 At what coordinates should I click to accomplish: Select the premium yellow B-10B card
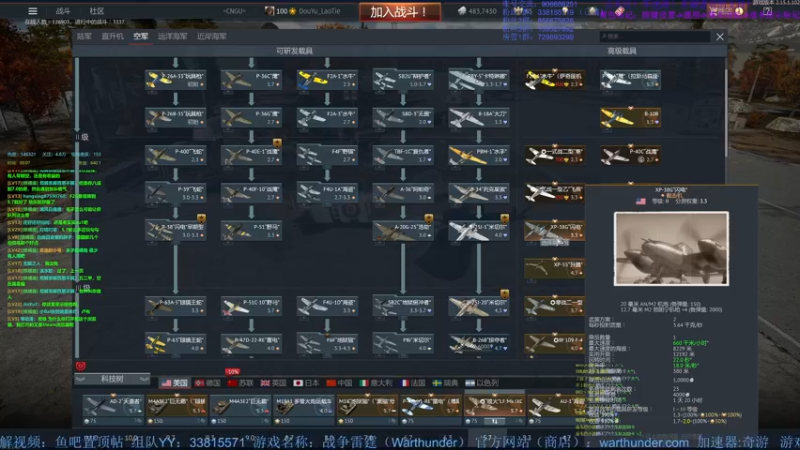[x=630, y=117]
